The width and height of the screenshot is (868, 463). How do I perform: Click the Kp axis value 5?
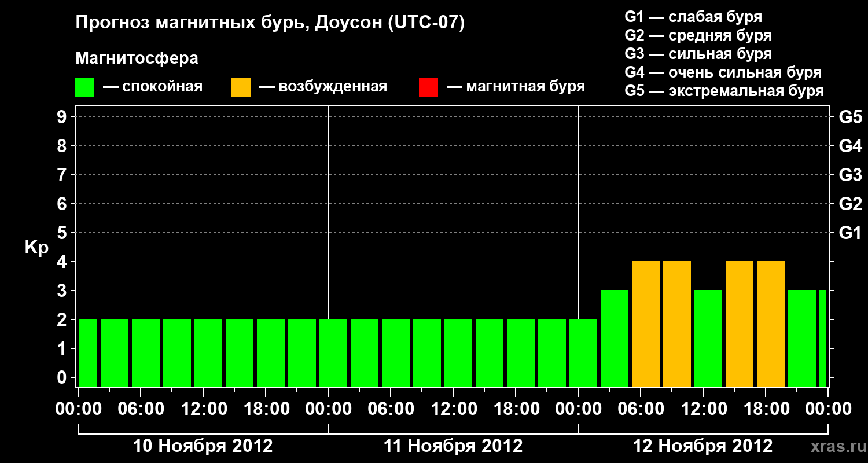point(62,233)
